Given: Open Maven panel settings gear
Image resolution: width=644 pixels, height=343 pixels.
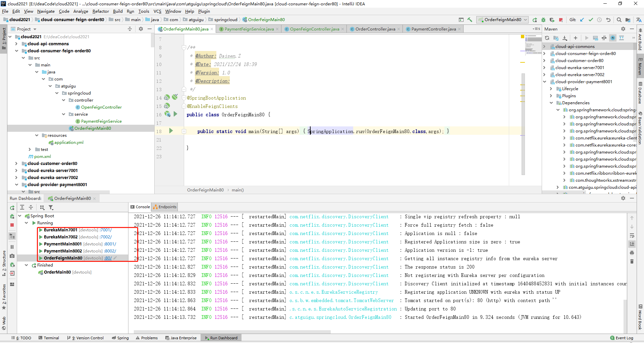Looking at the screenshot, I should tap(623, 29).
